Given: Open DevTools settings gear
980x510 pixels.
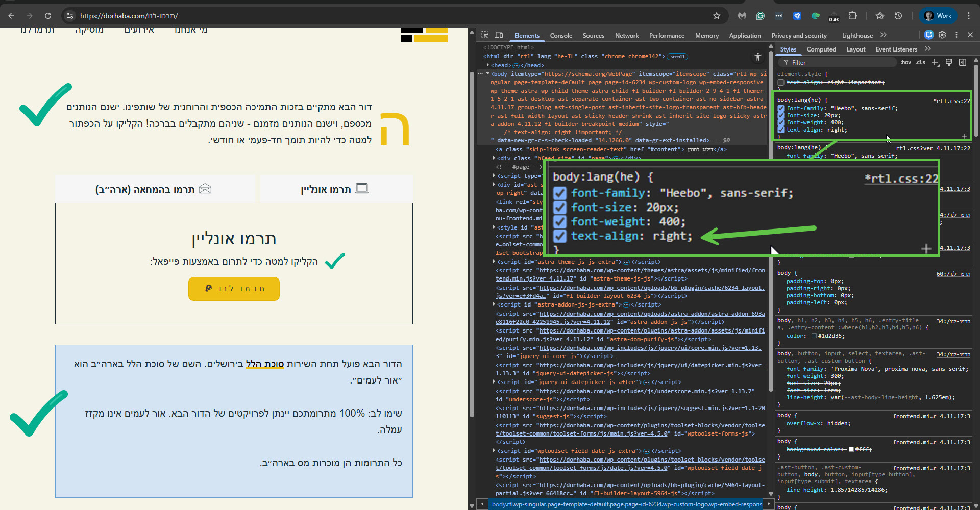Looking at the screenshot, I should tap(942, 35).
